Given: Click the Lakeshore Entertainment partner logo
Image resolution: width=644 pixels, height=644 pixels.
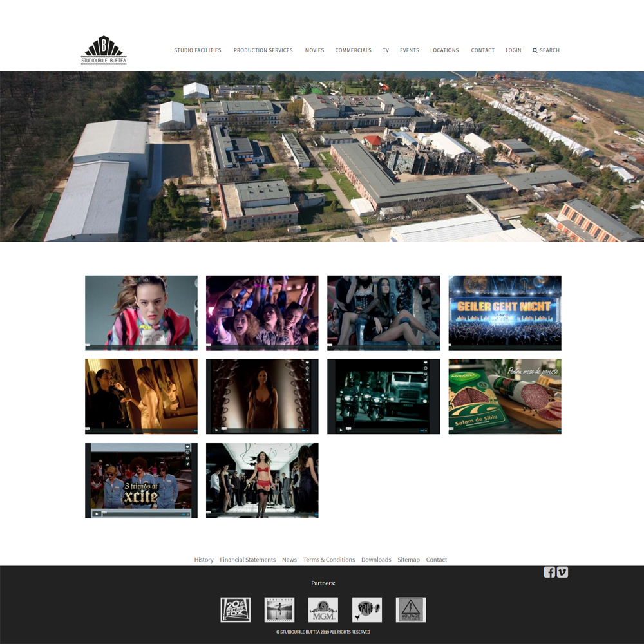Looking at the screenshot, I should click(279, 609).
